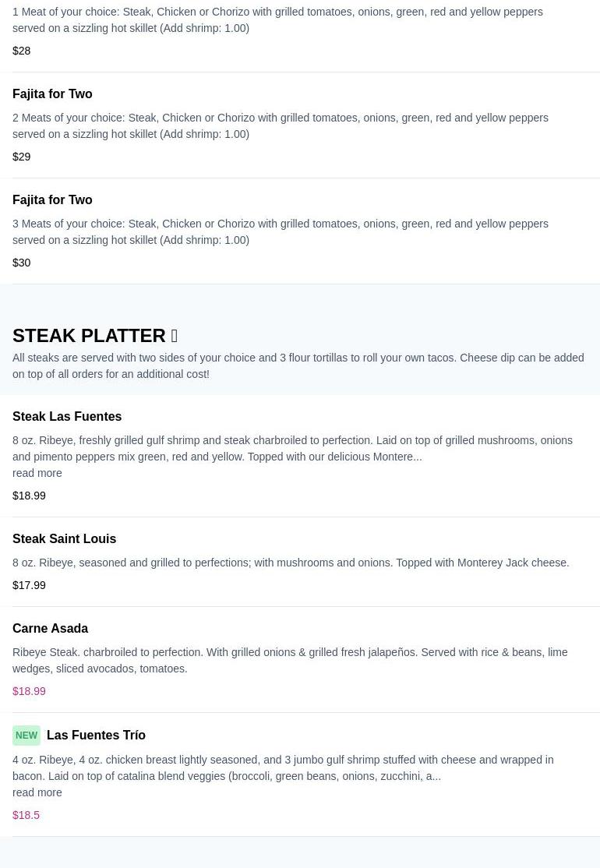Click the $28 fajita price
Image resolution: width=600 pixels, height=868 pixels.
[22, 51]
